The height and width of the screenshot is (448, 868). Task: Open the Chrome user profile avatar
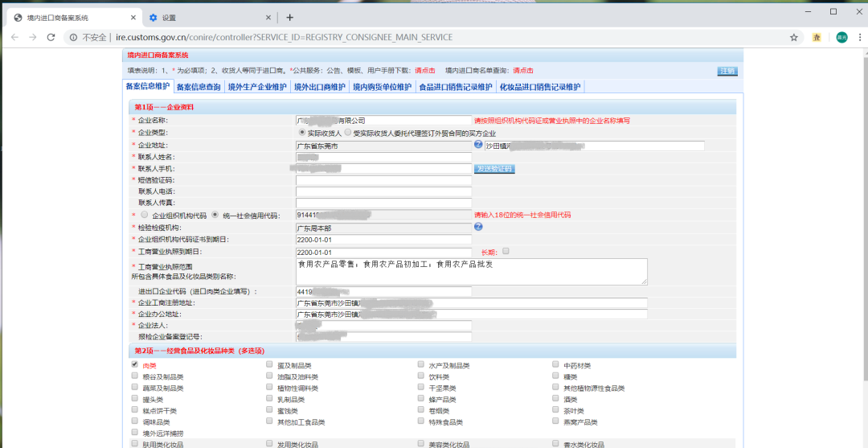(x=841, y=37)
